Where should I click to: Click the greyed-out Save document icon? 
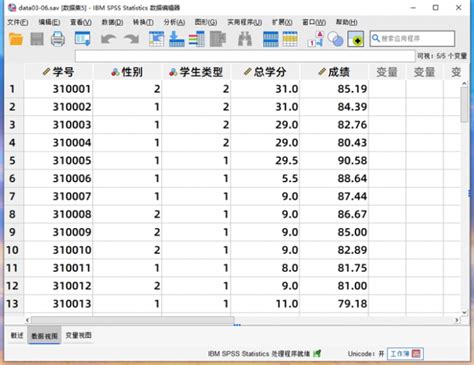37,39
